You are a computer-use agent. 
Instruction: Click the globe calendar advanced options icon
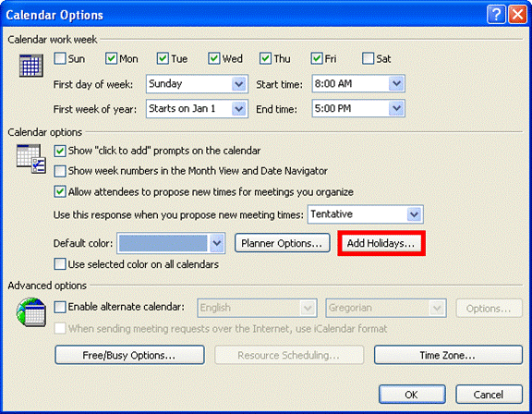[x=31, y=312]
